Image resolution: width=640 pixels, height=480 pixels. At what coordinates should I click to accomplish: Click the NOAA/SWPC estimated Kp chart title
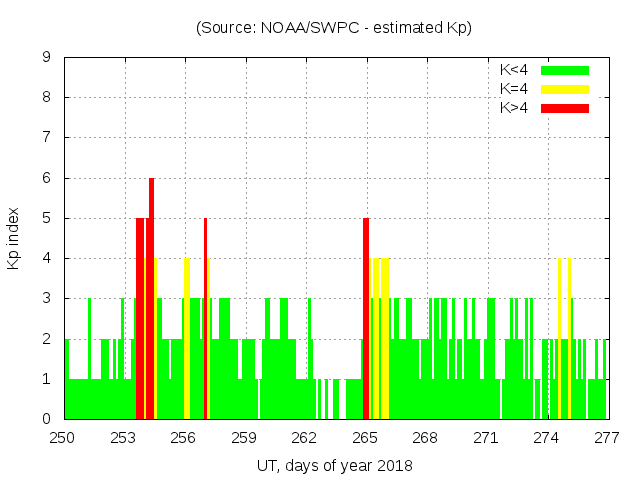[334, 28]
